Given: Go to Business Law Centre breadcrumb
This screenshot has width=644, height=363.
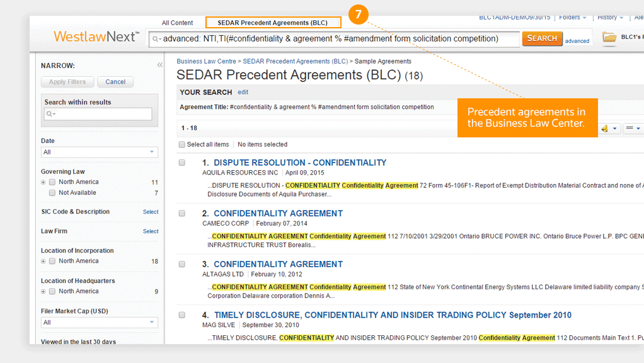Looking at the screenshot, I should pyautogui.click(x=206, y=61).
